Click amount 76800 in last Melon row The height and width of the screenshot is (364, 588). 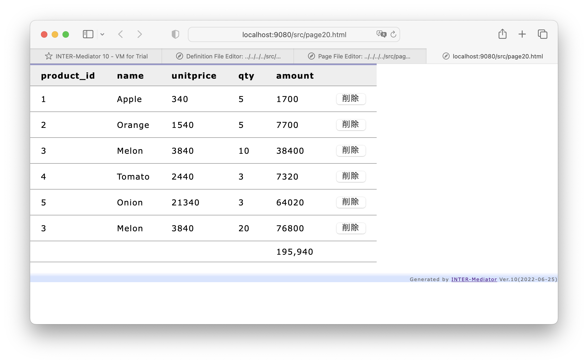[x=290, y=229]
